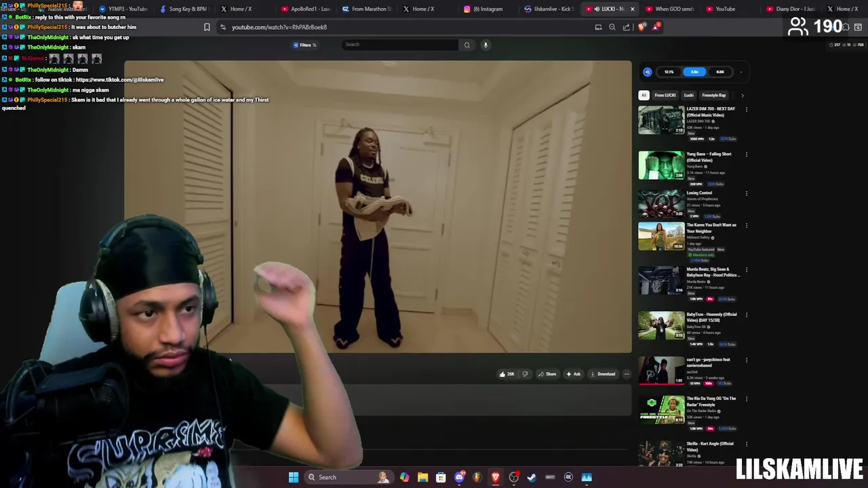Select the 12.1% stat pill
868x488 pixels.
pos(669,72)
